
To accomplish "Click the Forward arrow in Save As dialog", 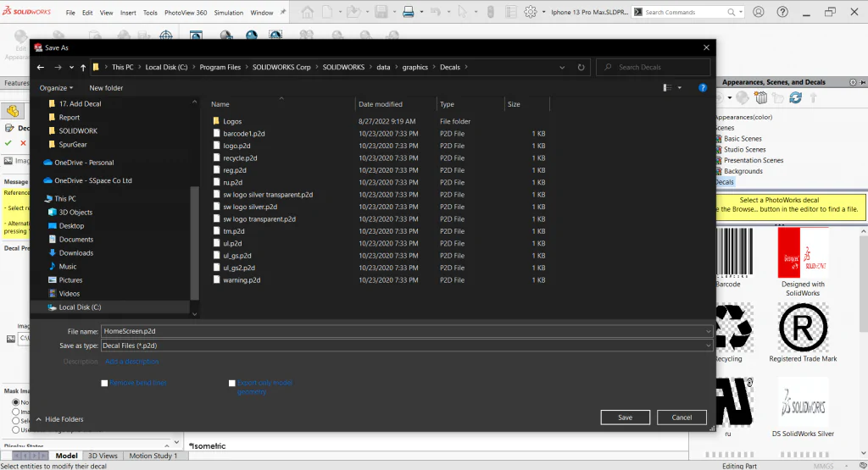I will 58,68.
